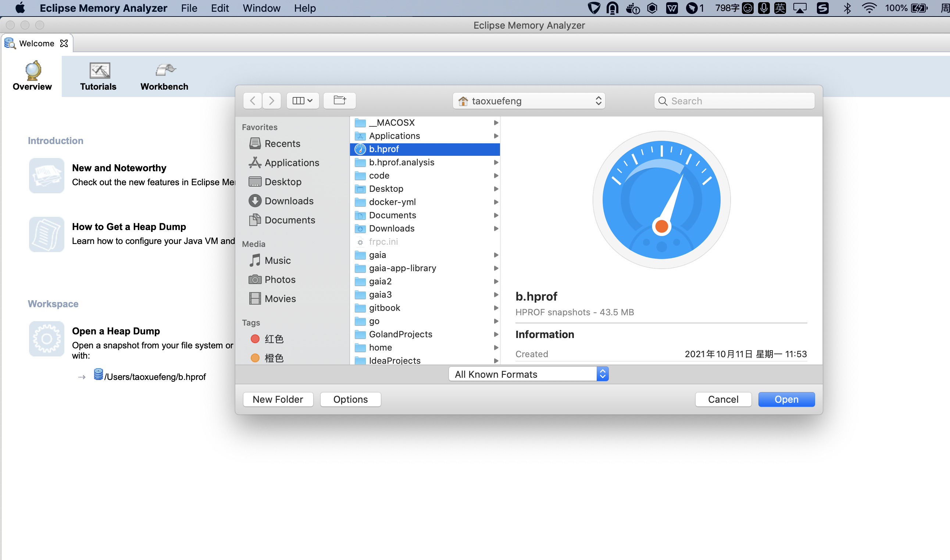The width and height of the screenshot is (950, 560).
Task: Select the gaia2 folder
Action: click(x=425, y=281)
